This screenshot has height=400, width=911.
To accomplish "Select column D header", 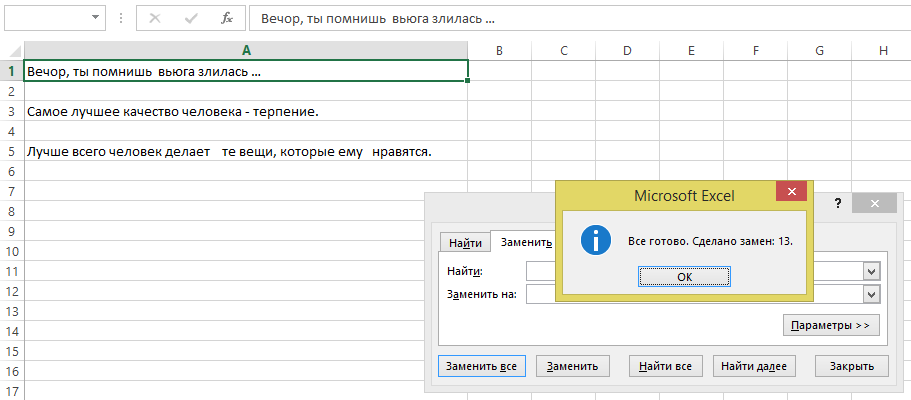I will point(627,51).
